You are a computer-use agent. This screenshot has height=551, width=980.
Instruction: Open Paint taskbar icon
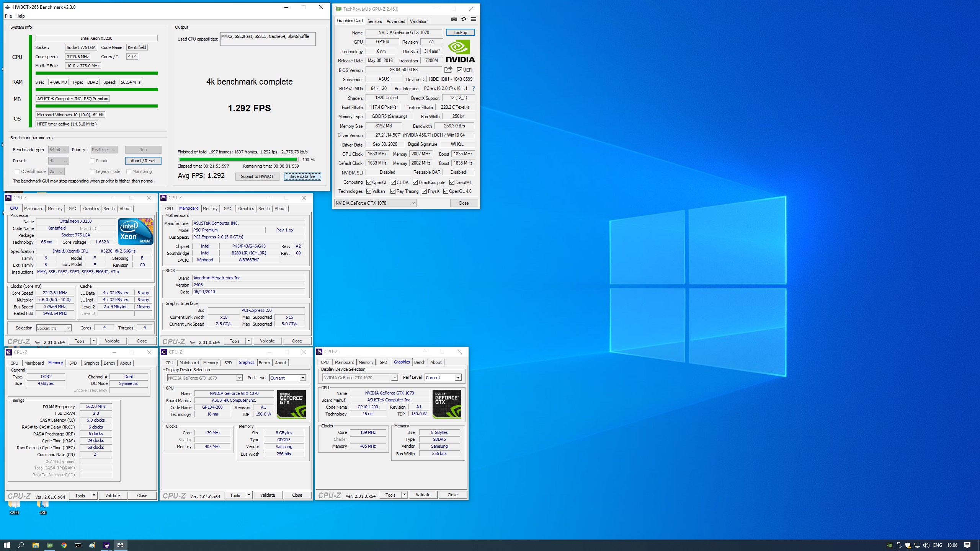click(92, 545)
